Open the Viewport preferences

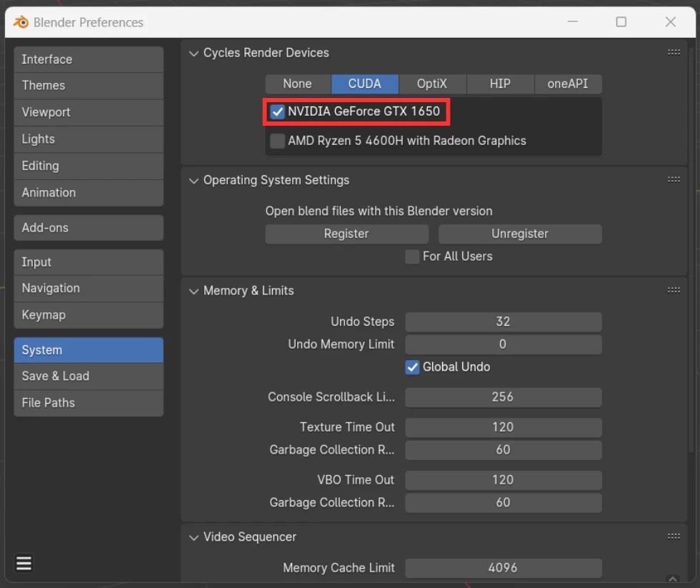pos(89,112)
